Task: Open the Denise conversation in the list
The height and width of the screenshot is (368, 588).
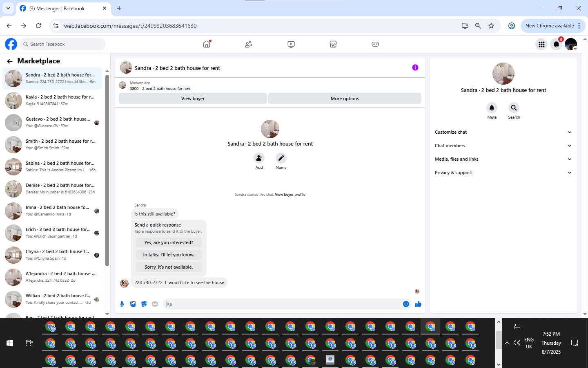Action: point(52,188)
